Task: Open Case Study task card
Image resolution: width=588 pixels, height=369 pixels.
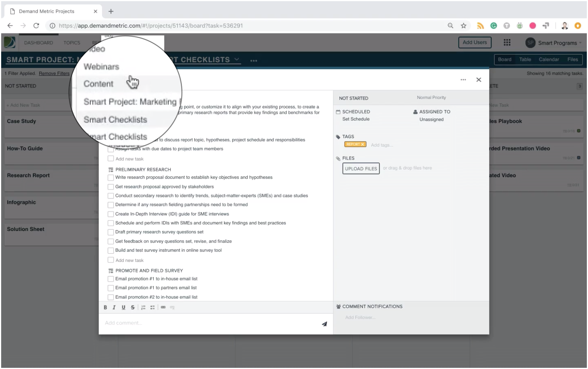Action: [x=52, y=126]
